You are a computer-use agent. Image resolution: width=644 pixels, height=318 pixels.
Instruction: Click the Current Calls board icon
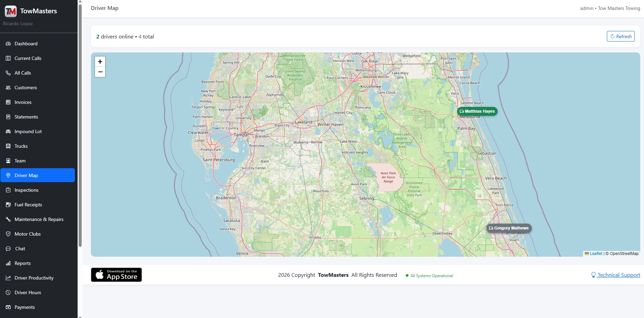pos(8,58)
